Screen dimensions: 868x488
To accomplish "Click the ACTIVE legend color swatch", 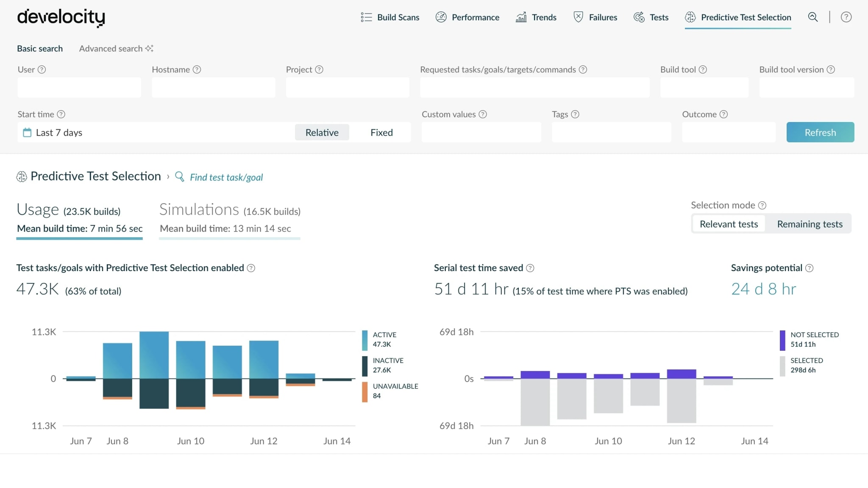I will [x=364, y=340].
